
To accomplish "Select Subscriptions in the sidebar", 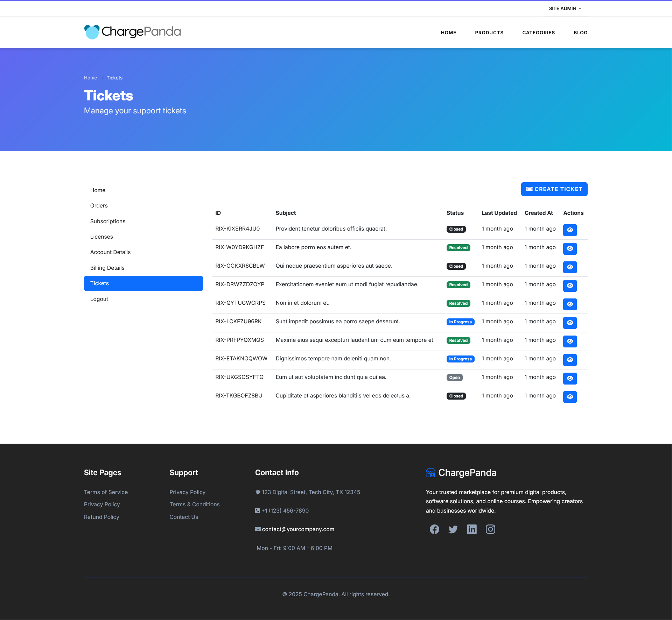I will click(x=108, y=221).
